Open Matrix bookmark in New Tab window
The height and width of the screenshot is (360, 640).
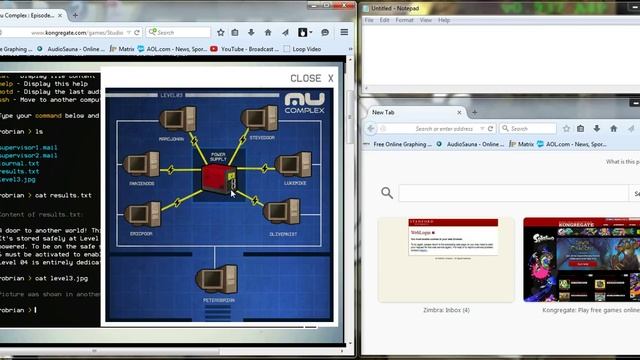click(x=522, y=144)
